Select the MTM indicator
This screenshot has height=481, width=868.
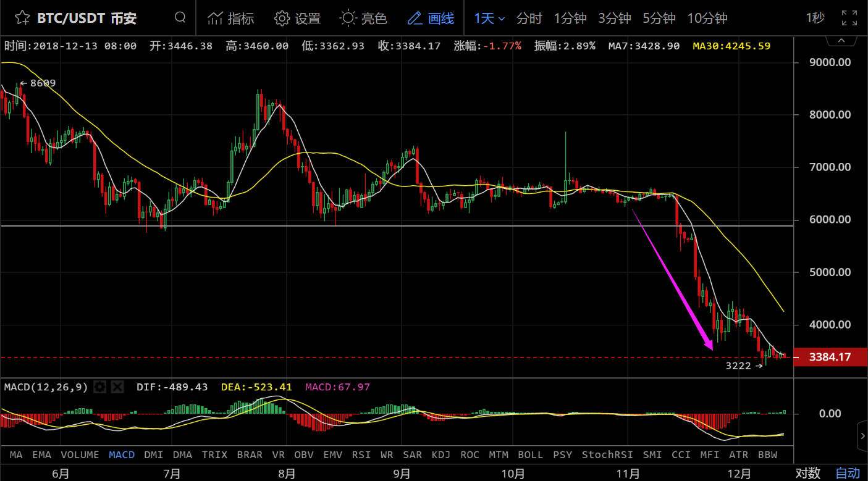[x=499, y=455]
